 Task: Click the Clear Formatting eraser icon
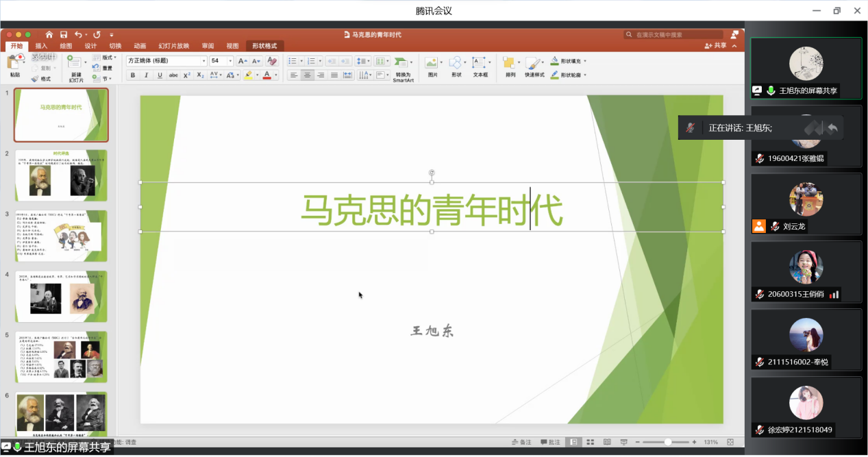coord(272,61)
